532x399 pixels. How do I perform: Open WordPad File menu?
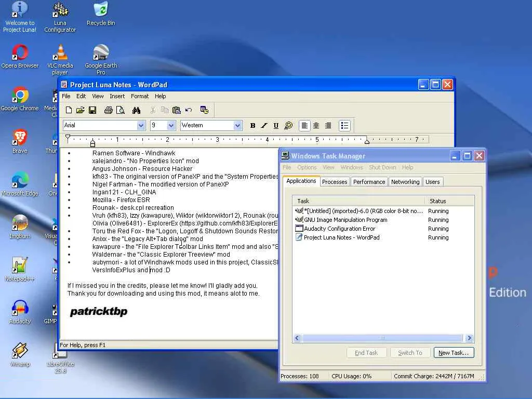pos(66,96)
